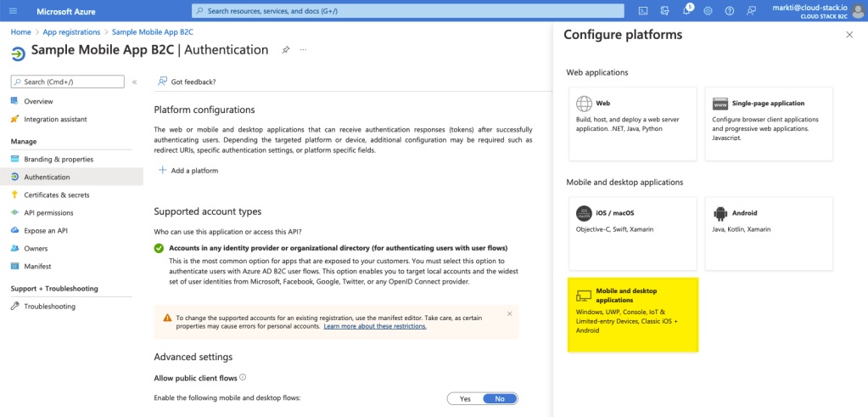Click the Mobile and desktop applications monitor icon
Image resolution: width=868 pixels, height=417 pixels.
tap(584, 296)
